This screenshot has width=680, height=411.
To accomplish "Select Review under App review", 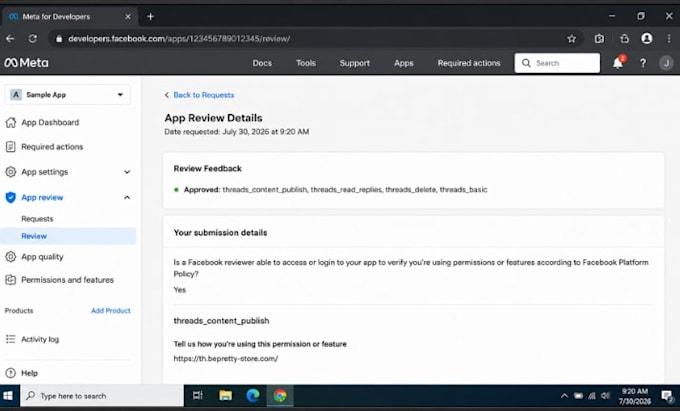I will tap(68, 236).
